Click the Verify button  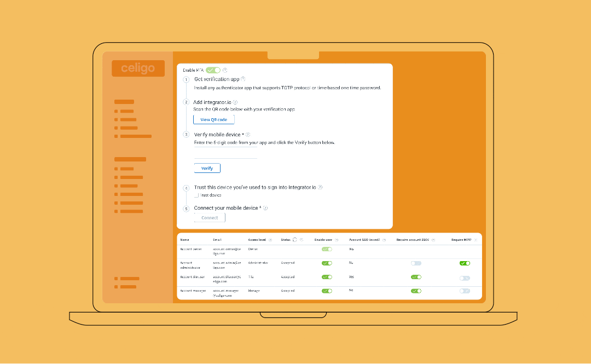pos(207,168)
